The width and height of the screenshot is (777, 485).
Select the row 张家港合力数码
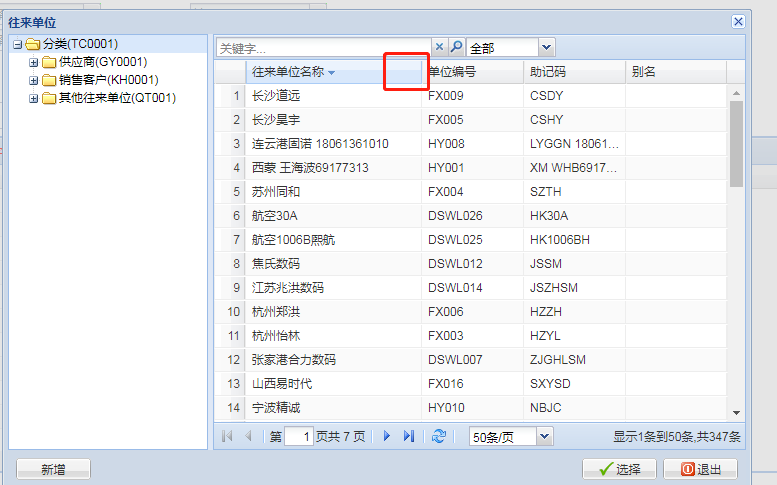tap(471, 360)
